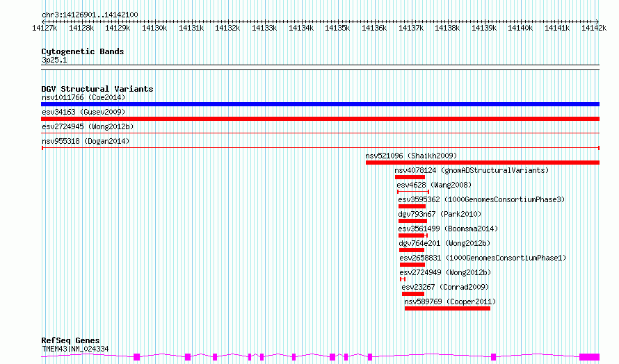Open esv4628 (Wang2008) variant label
This screenshot has height=364, width=619.
click(434, 185)
